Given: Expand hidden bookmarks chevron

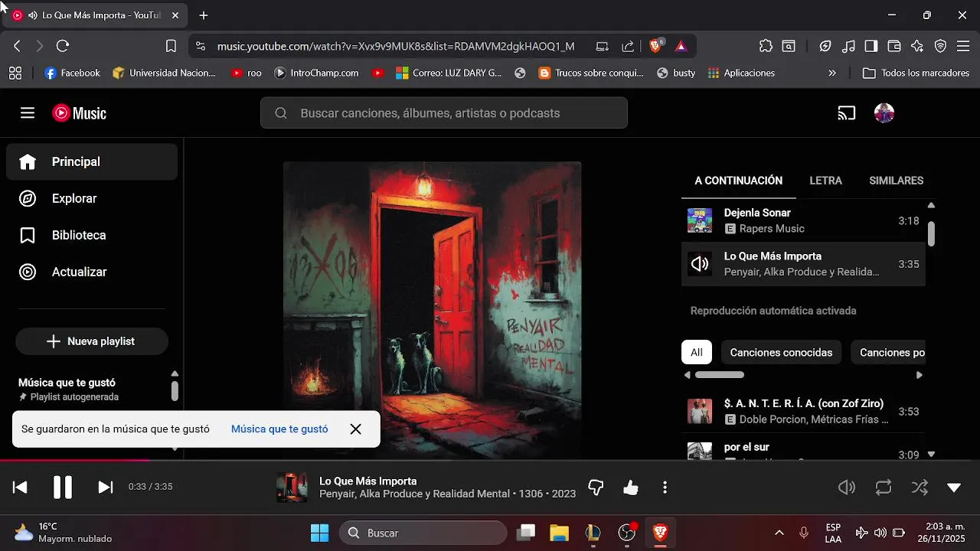Looking at the screenshot, I should (832, 73).
